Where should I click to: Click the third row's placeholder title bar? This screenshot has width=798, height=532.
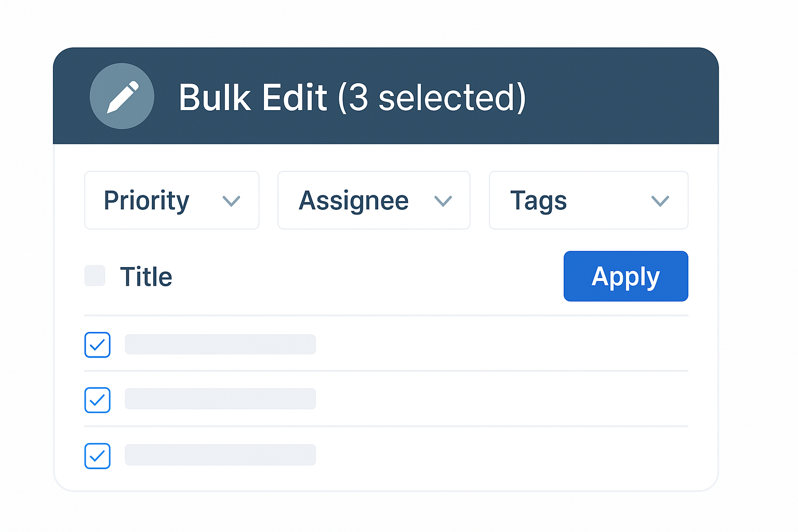pyautogui.click(x=220, y=454)
